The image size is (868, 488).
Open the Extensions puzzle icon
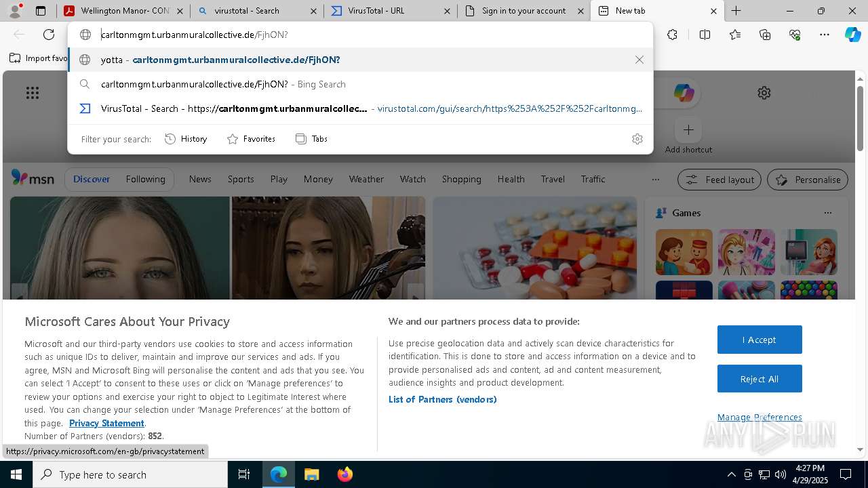coord(672,35)
